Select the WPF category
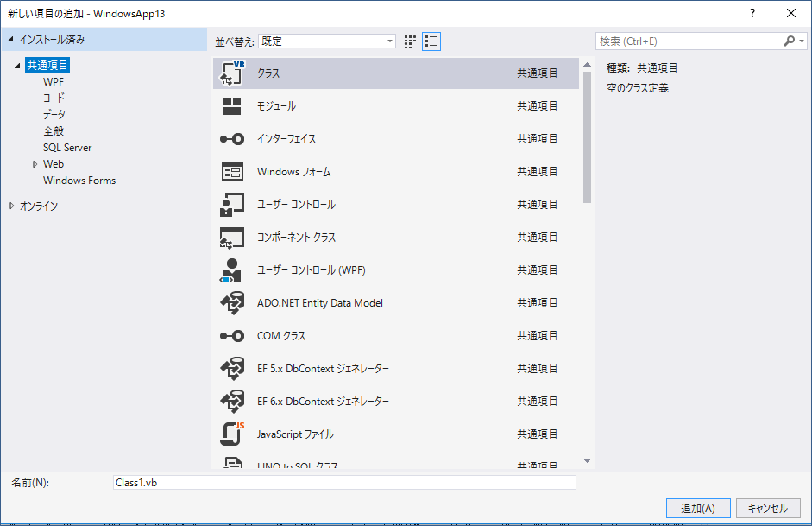Screen dimensions: 812x526 [54, 81]
